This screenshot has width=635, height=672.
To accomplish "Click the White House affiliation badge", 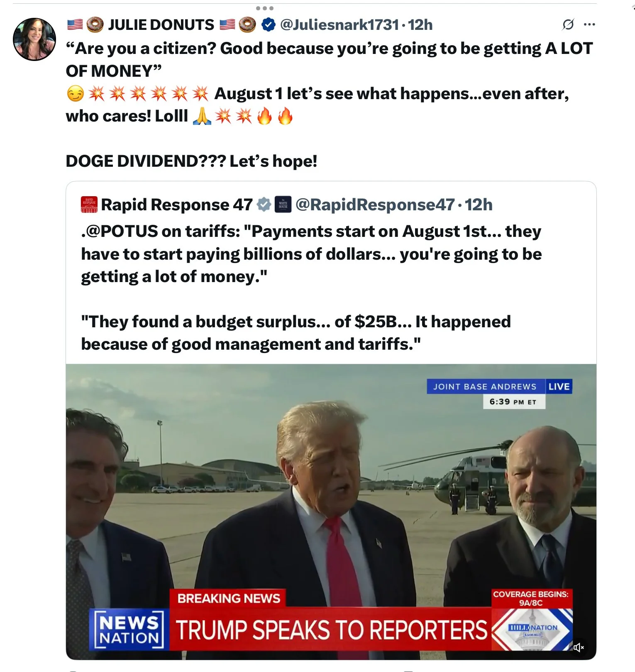I will pos(283,205).
